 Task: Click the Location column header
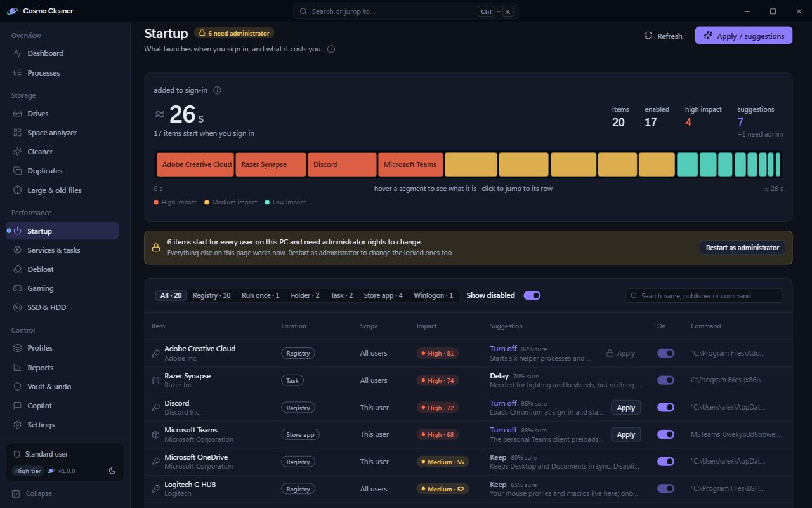coord(294,326)
